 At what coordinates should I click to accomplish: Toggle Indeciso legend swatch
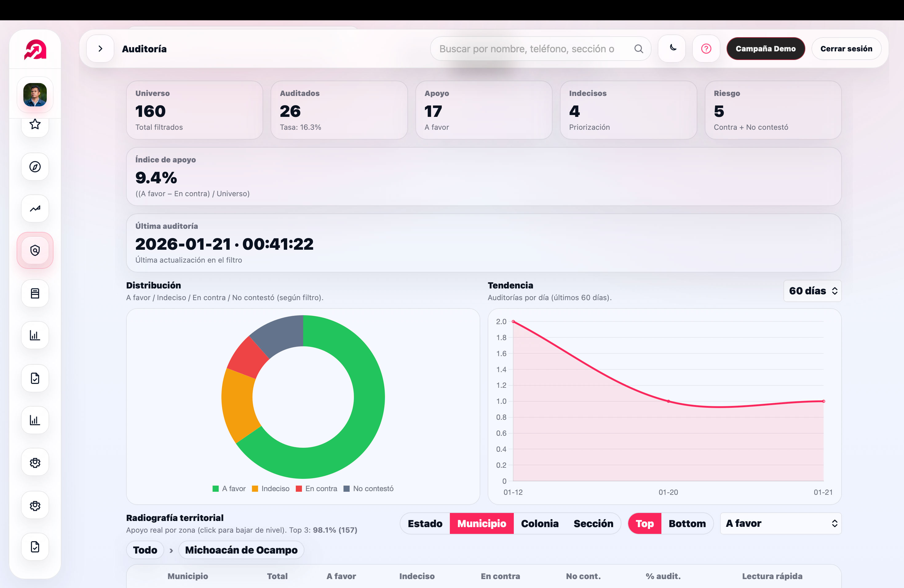point(255,489)
